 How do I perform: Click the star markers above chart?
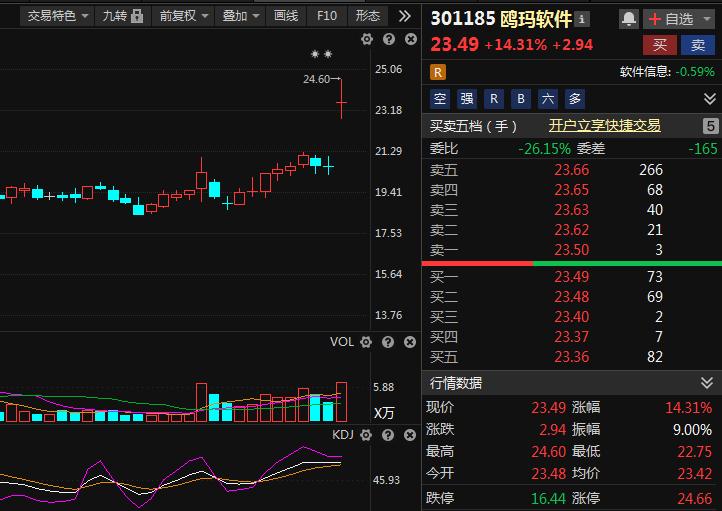[x=321, y=54]
